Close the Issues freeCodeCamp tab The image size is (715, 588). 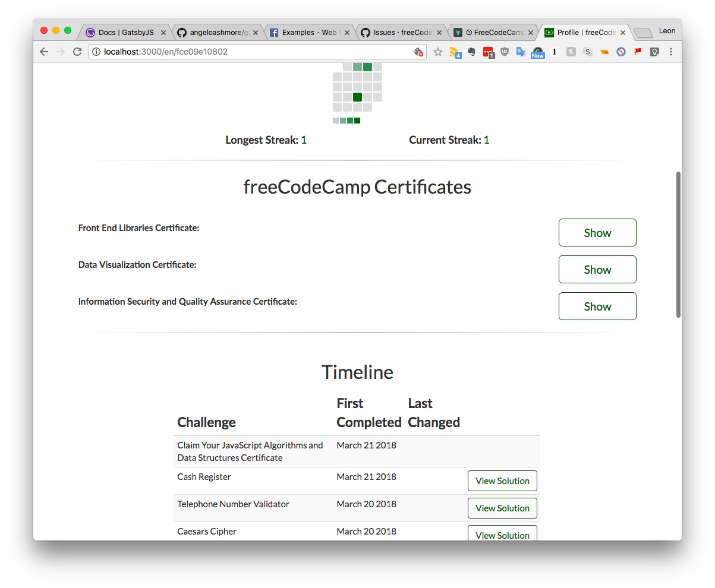pyautogui.click(x=439, y=33)
